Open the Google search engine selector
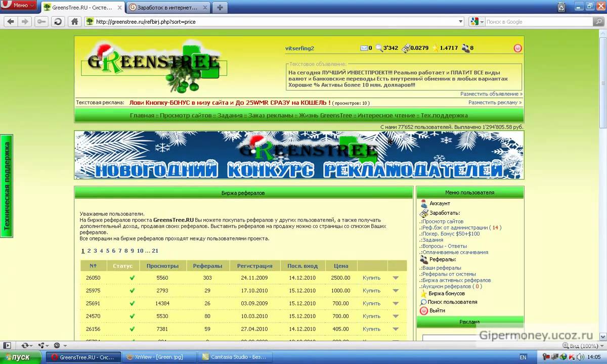 pyautogui.click(x=477, y=22)
